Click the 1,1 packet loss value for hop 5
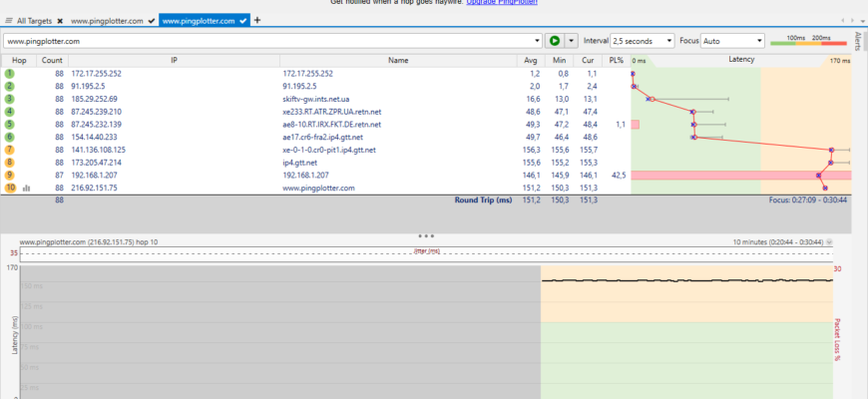 pyautogui.click(x=621, y=125)
